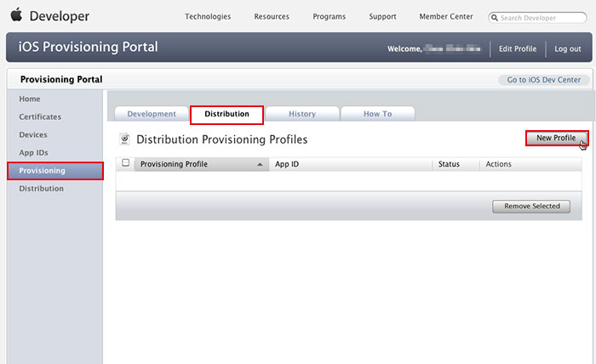Click the Developer title text
This screenshot has width=596, height=364.
click(60, 16)
